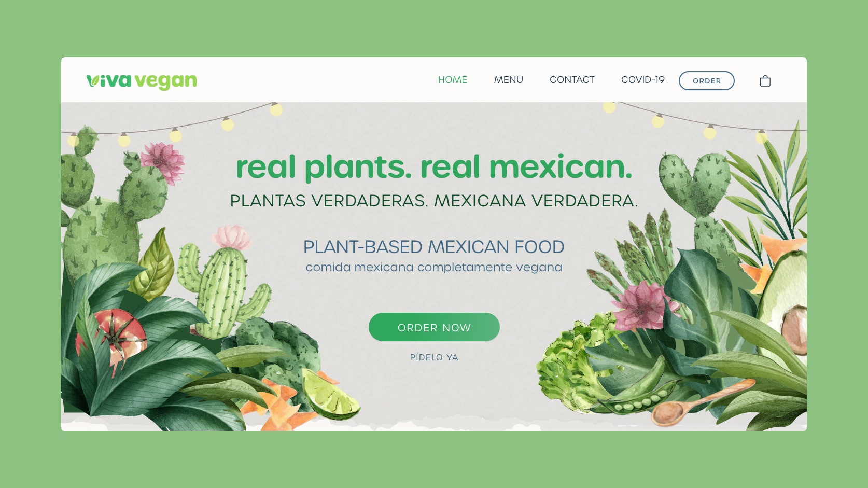Viewport: 868px width, 488px height.
Task: Click the 'real plants. real mexican.' headline
Action: click(434, 167)
